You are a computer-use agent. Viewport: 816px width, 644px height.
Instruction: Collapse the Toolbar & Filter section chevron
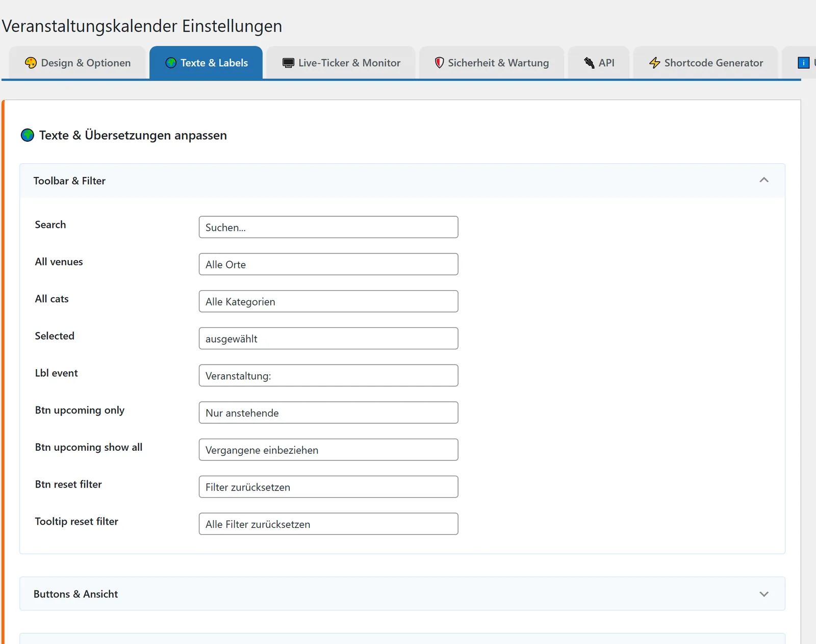(x=764, y=180)
